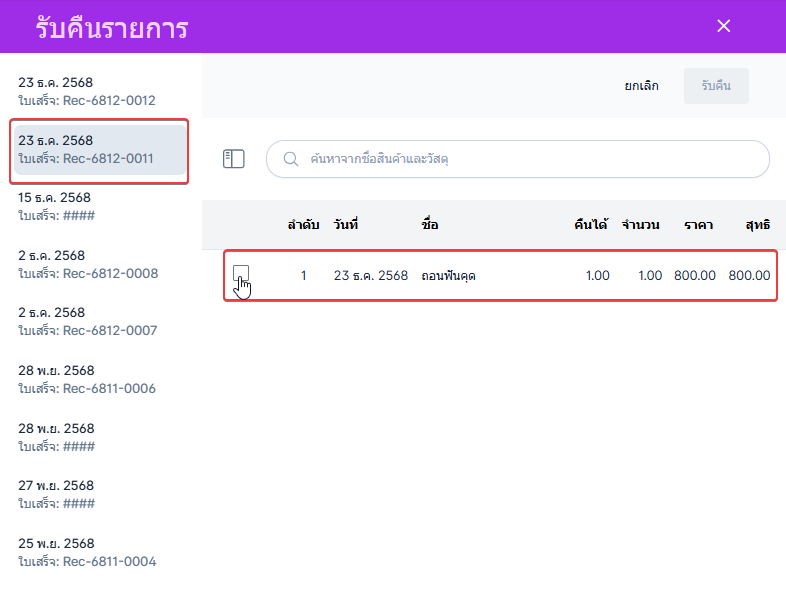Select the 27 พ.ย. 2568 receipt entry

[x=100, y=494]
